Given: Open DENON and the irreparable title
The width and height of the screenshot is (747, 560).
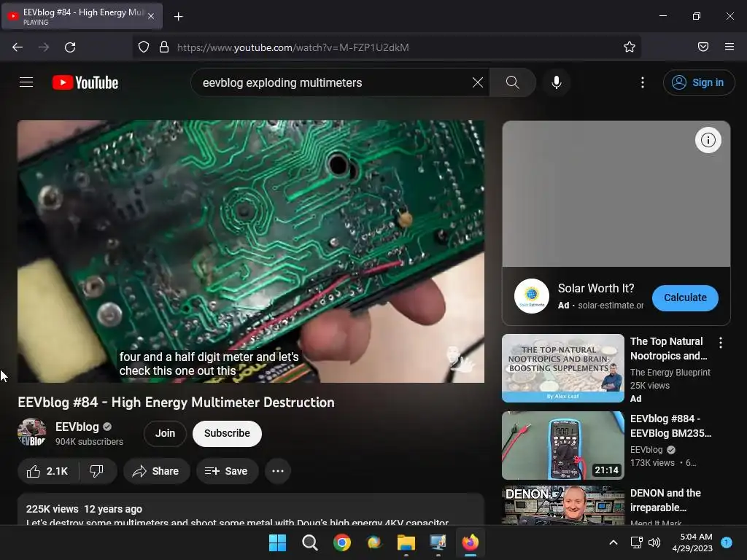Looking at the screenshot, I should coord(665,500).
